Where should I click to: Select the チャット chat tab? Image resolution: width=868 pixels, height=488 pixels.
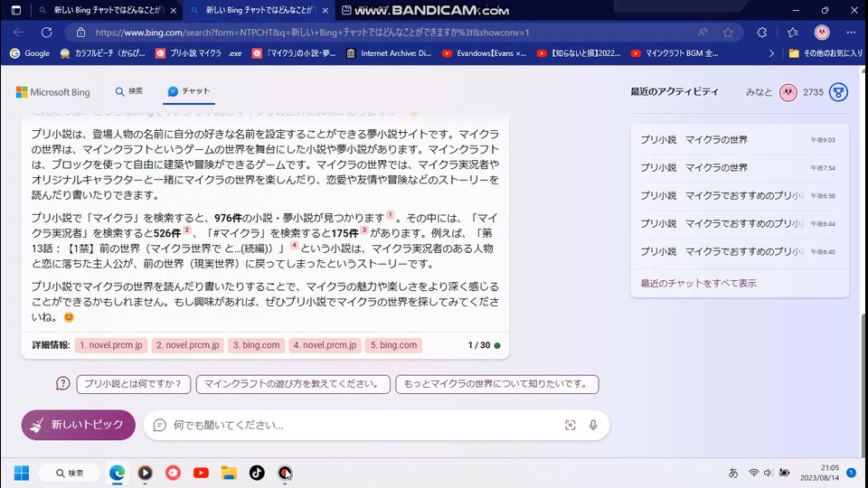189,91
